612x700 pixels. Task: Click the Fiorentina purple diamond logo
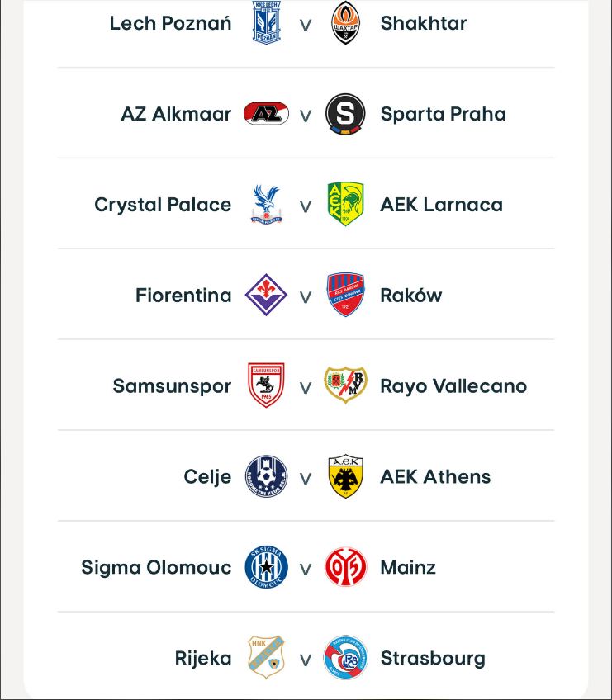click(266, 296)
